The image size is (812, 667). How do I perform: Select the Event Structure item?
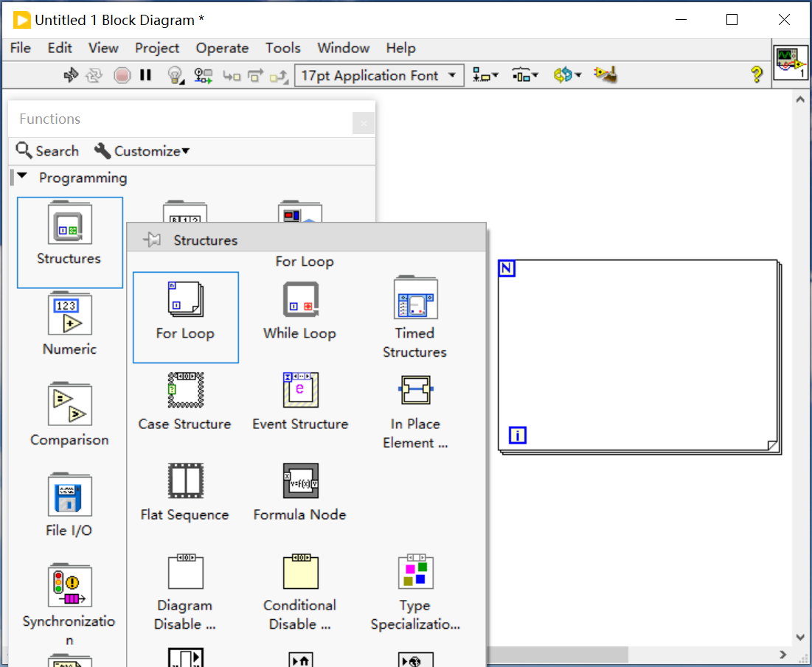(x=300, y=402)
